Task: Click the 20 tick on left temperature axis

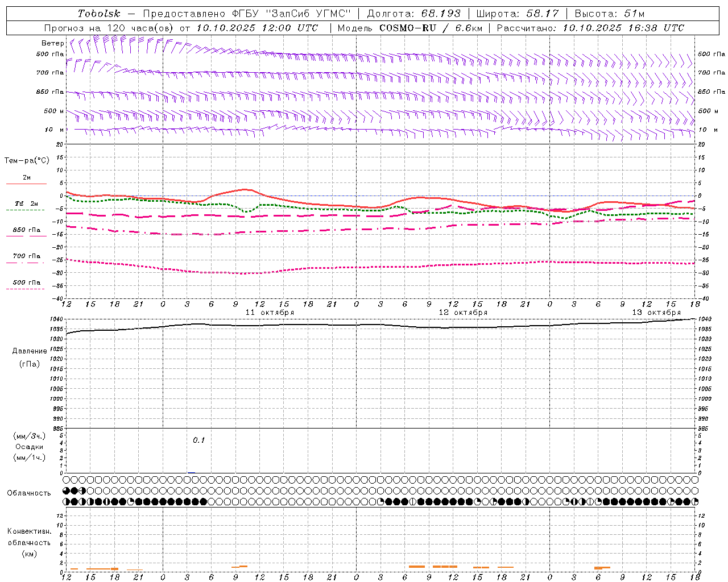Action: point(60,144)
